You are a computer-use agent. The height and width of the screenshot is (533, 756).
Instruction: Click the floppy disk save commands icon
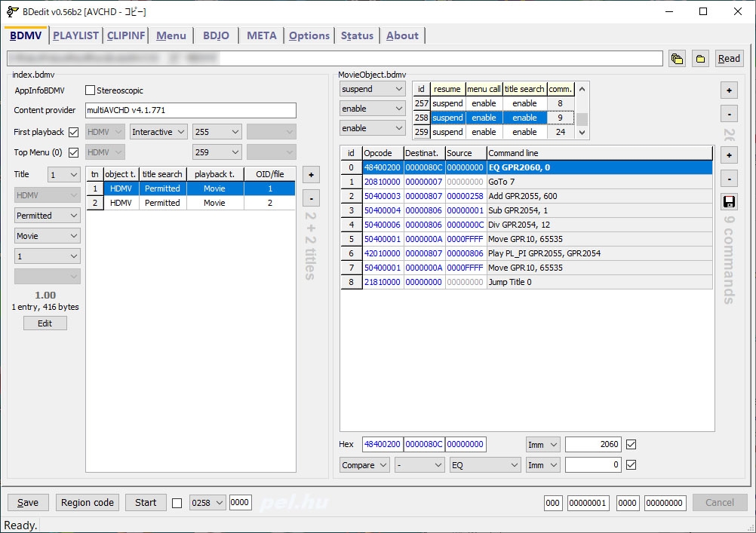click(729, 201)
